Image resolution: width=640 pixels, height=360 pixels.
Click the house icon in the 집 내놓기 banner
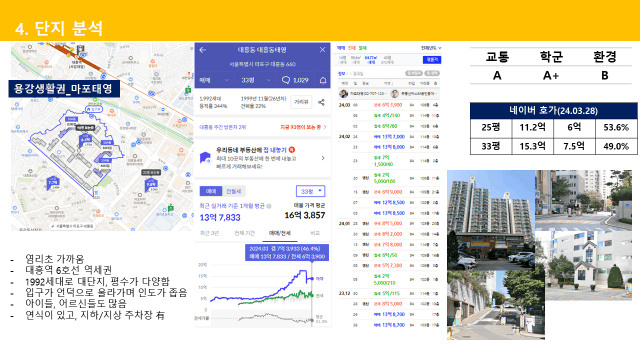pos(205,158)
